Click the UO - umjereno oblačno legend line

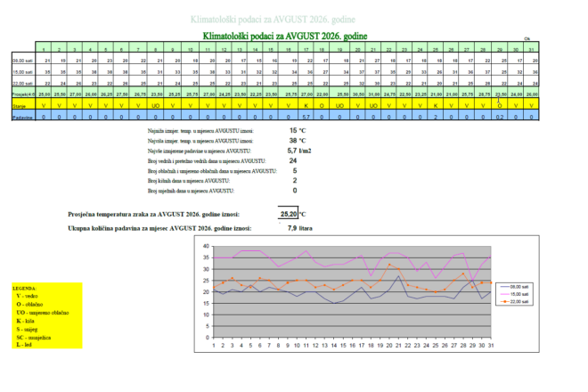coord(43,313)
